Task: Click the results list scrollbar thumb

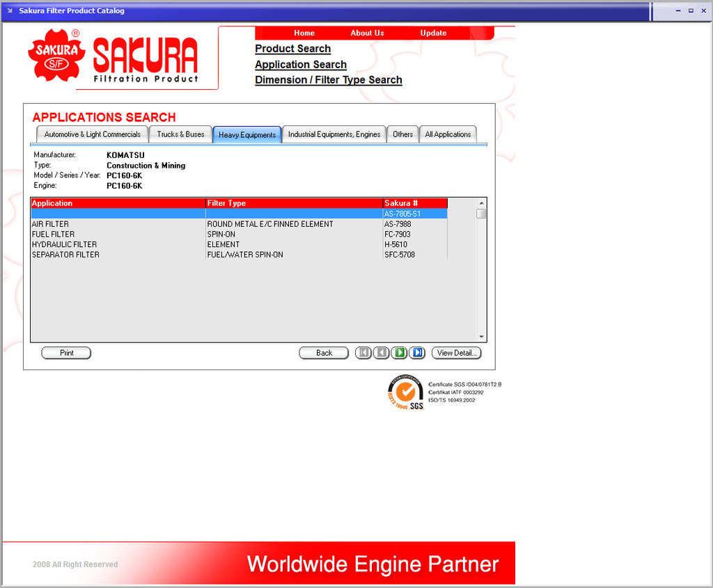Action: click(481, 214)
